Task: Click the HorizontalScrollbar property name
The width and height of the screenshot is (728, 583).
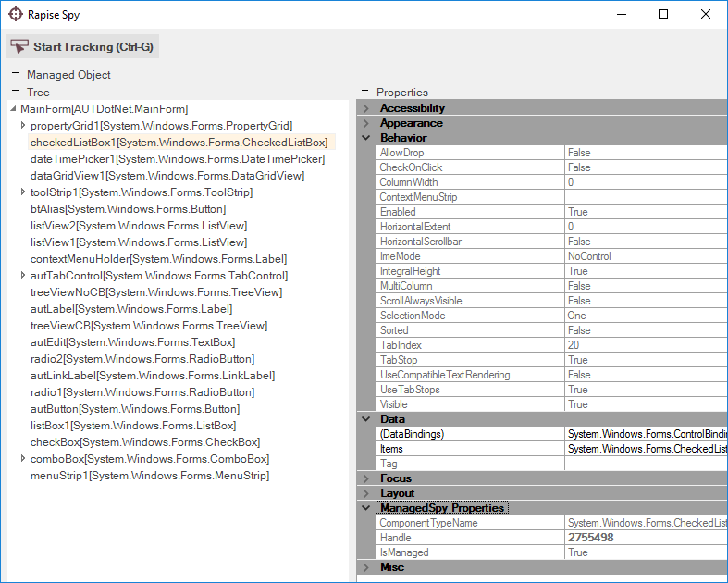Action: click(421, 242)
